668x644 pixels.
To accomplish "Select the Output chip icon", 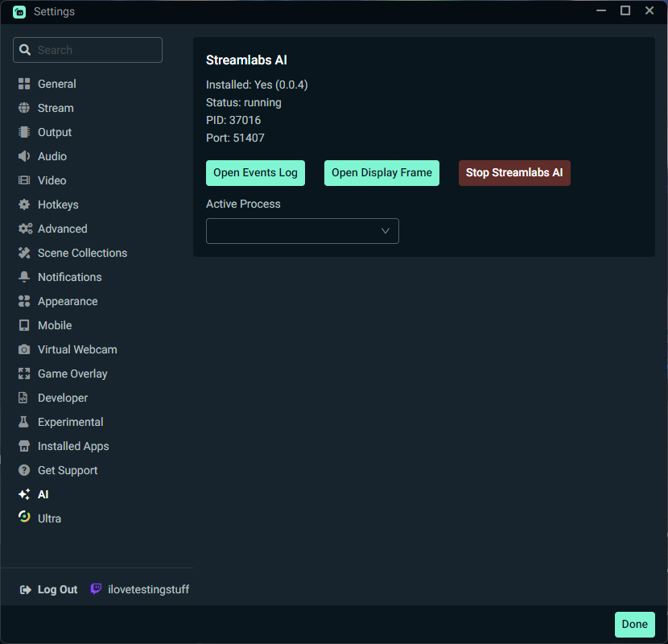I will tap(24, 132).
